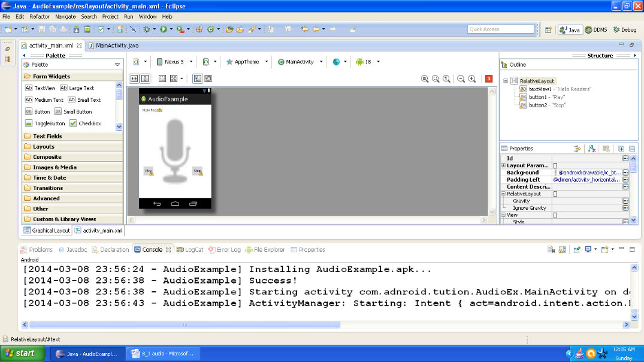Click the Last Edit Location arrow icon
This screenshot has height=362, width=644.
tap(304, 29)
